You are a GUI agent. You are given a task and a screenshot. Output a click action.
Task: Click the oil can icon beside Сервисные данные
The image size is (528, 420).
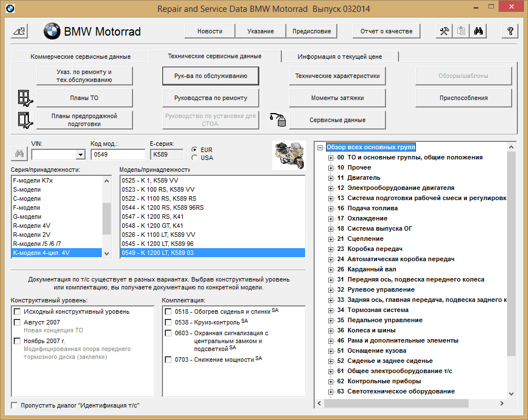278,119
